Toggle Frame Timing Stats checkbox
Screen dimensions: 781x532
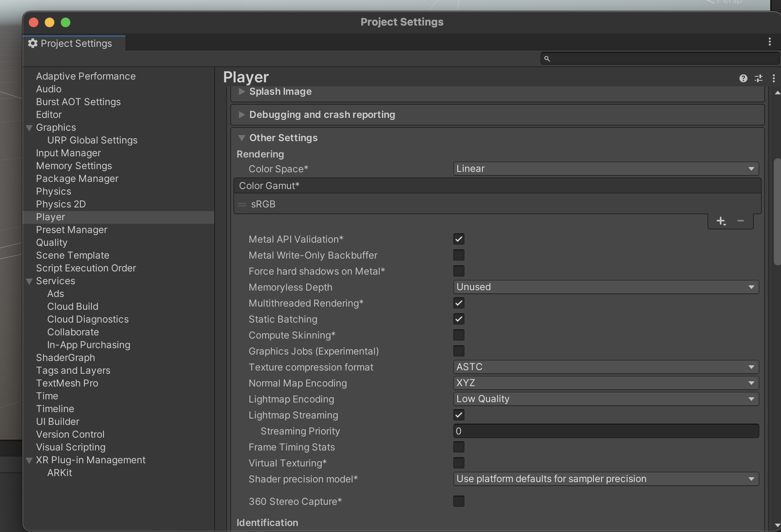coord(458,447)
